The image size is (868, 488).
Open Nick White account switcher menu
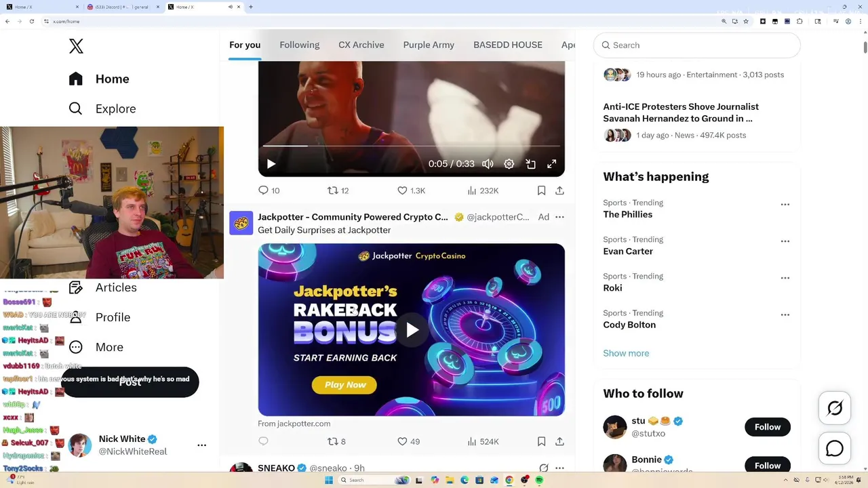click(201, 445)
